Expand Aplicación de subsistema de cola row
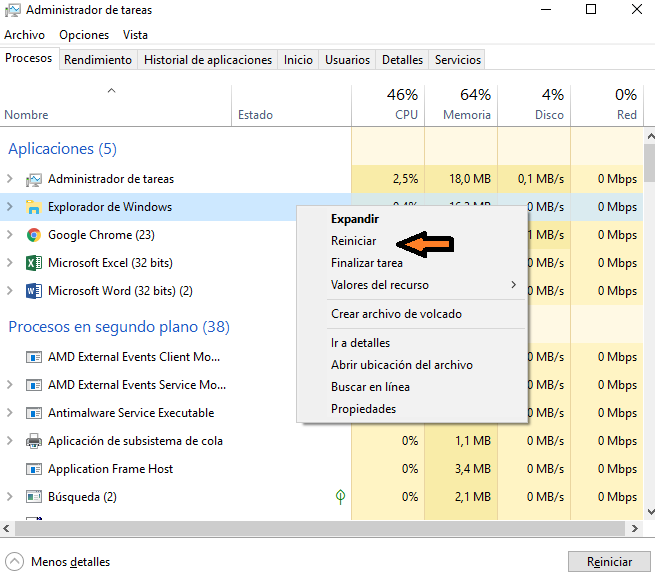Image resolution: width=655 pixels, height=579 pixels. point(10,441)
